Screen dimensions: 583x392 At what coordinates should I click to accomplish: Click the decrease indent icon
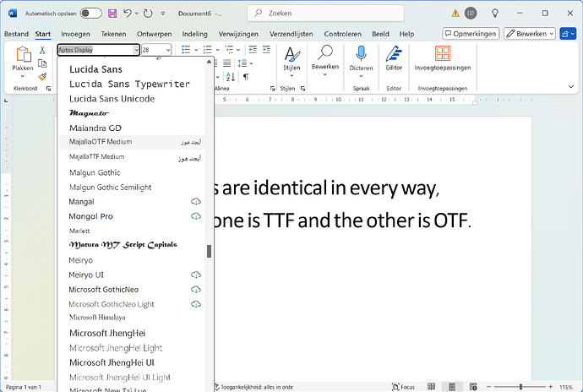[253, 50]
